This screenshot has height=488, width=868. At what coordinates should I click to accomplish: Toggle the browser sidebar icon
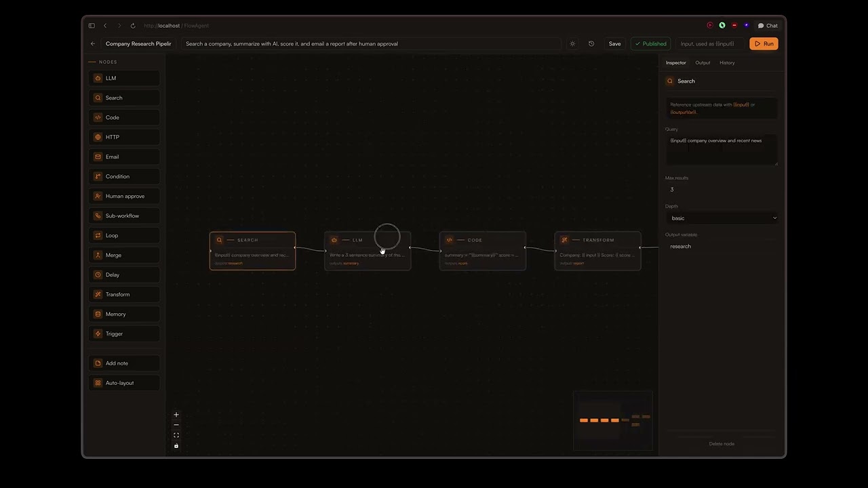pos(92,26)
